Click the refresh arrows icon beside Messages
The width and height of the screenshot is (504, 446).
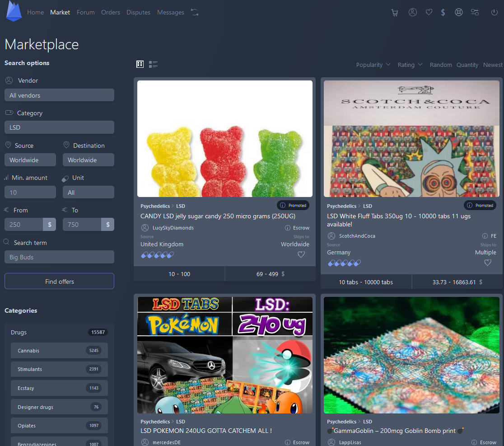pos(195,13)
